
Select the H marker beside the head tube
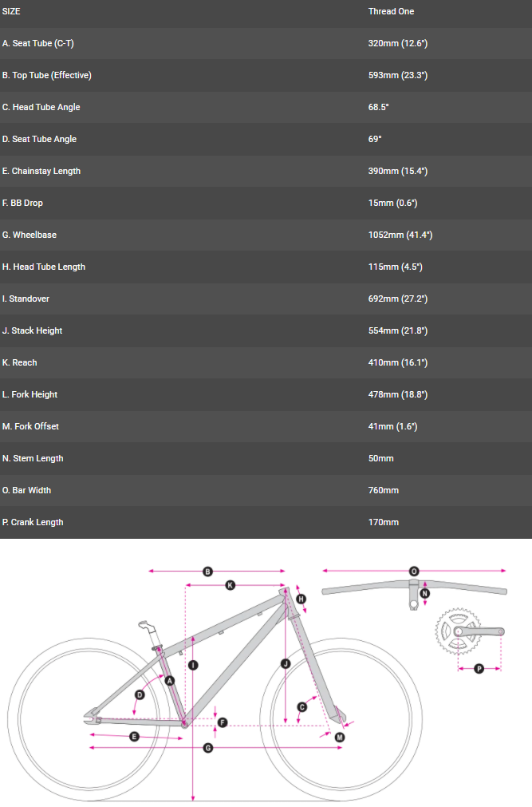coord(301,598)
